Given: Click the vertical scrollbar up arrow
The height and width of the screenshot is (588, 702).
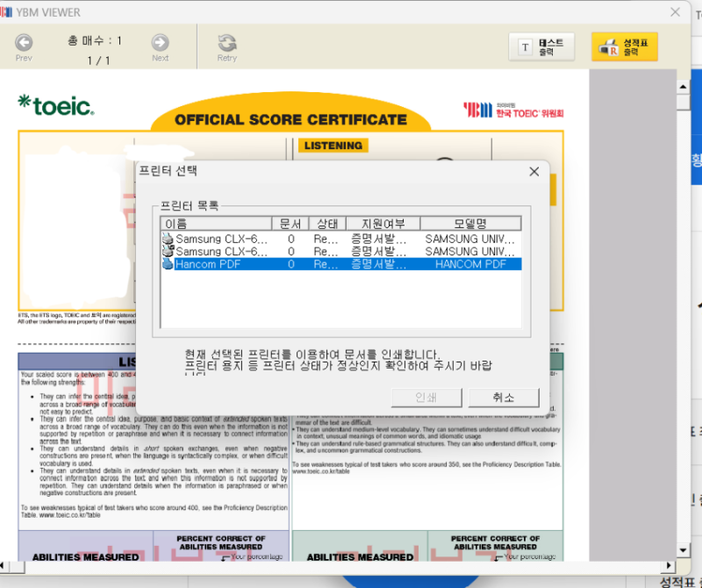Looking at the screenshot, I should pos(683,86).
